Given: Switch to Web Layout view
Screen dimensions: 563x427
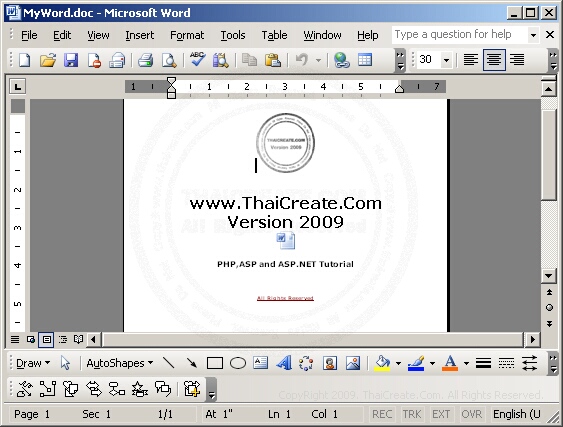Looking at the screenshot, I should click(31, 339).
